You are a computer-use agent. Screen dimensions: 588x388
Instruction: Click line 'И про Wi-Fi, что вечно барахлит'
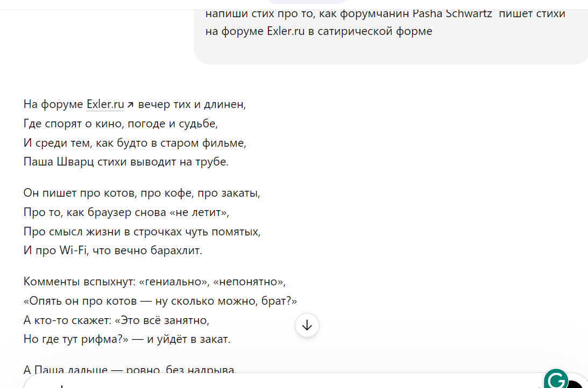pos(113,250)
